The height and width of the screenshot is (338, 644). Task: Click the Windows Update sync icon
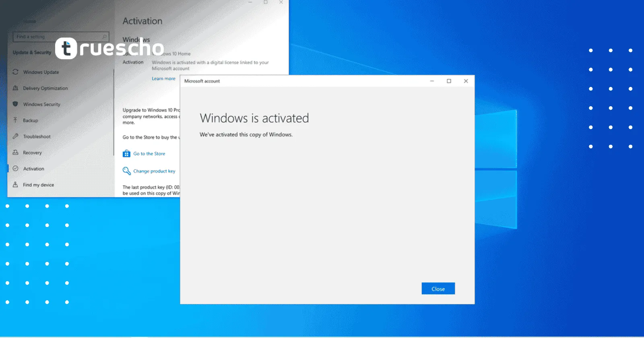pyautogui.click(x=15, y=72)
